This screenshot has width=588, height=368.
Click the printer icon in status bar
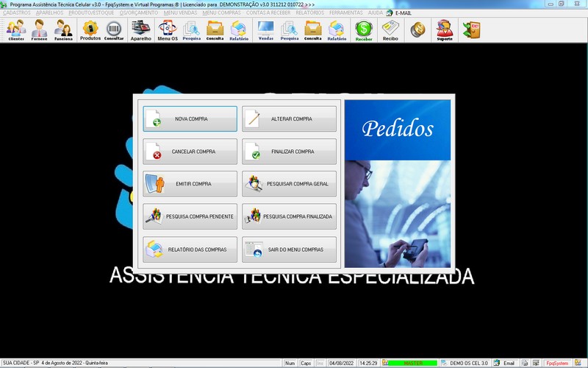click(525, 363)
